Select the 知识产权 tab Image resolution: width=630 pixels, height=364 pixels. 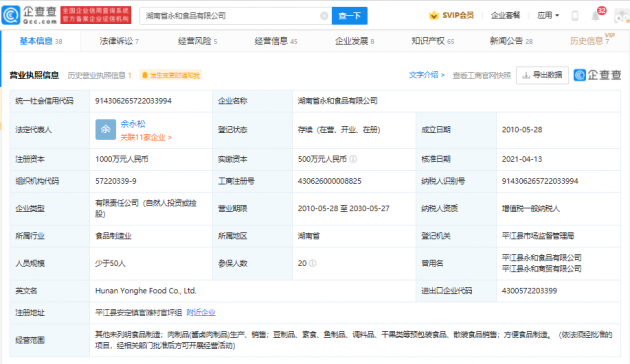point(432,41)
